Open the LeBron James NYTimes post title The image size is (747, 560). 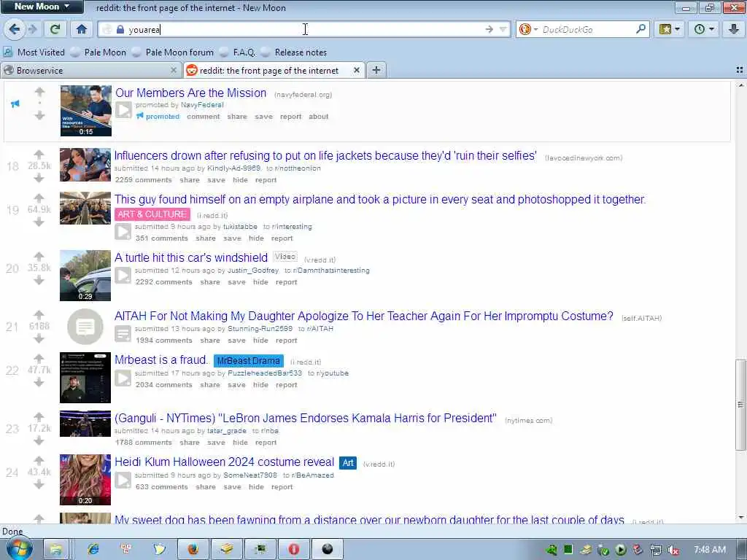(x=306, y=418)
